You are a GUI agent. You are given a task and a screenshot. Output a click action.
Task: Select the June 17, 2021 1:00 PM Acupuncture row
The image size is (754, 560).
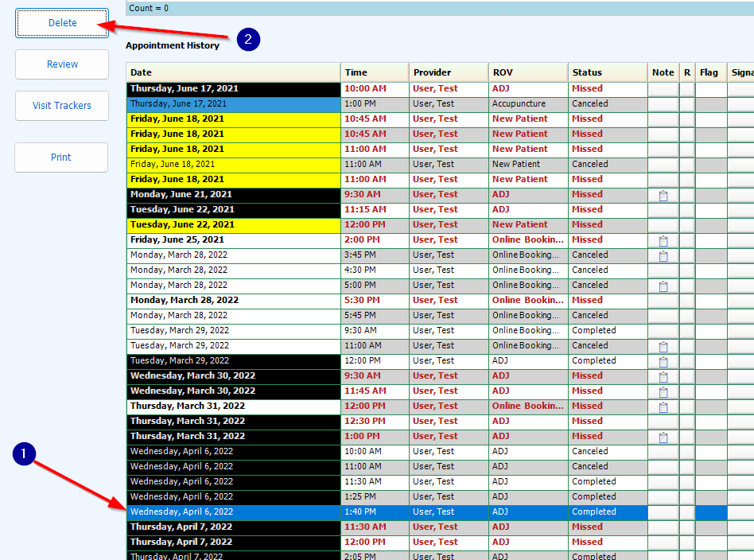click(440, 103)
